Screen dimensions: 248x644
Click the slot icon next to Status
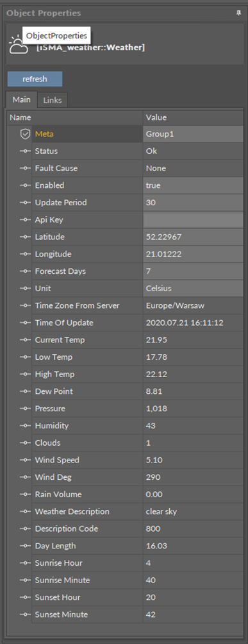click(x=26, y=151)
